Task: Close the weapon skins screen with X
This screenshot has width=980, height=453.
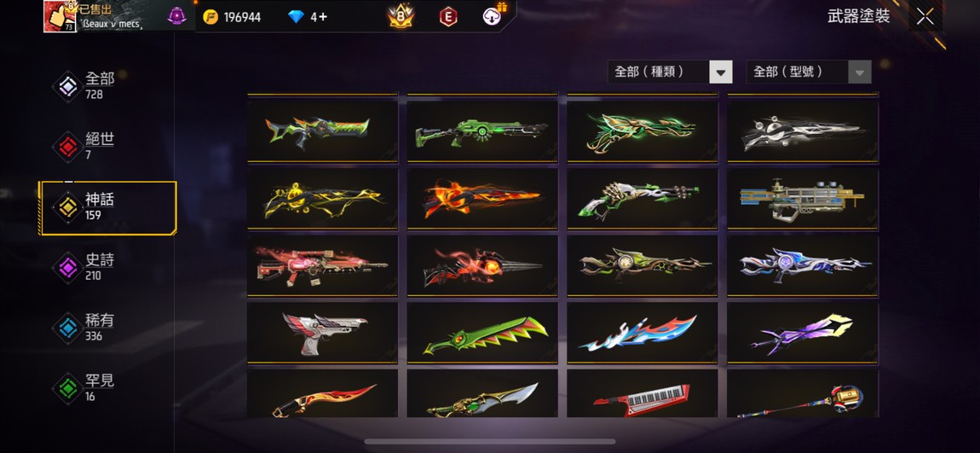Action: click(x=925, y=17)
